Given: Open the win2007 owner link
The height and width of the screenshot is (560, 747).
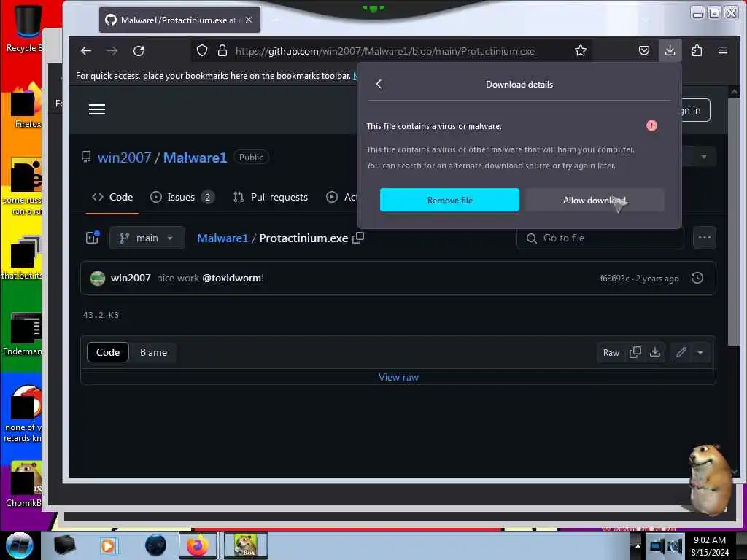Looking at the screenshot, I should point(124,157).
